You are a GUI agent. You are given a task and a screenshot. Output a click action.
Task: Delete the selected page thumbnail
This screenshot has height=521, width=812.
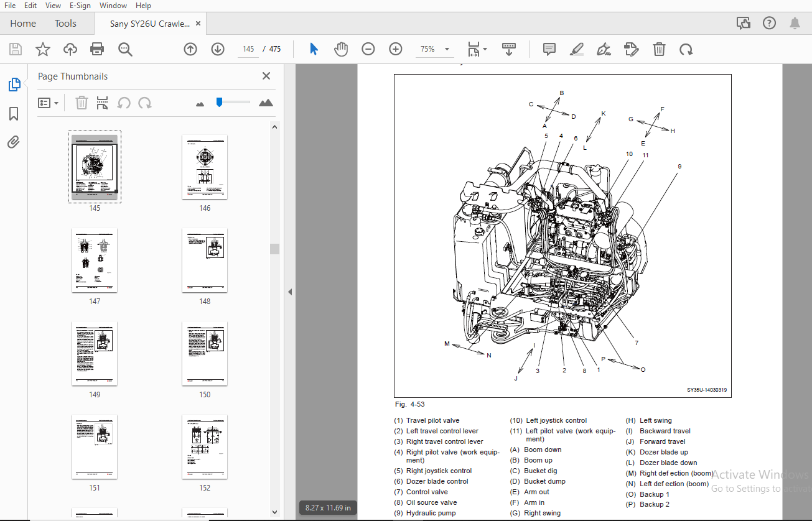point(82,103)
